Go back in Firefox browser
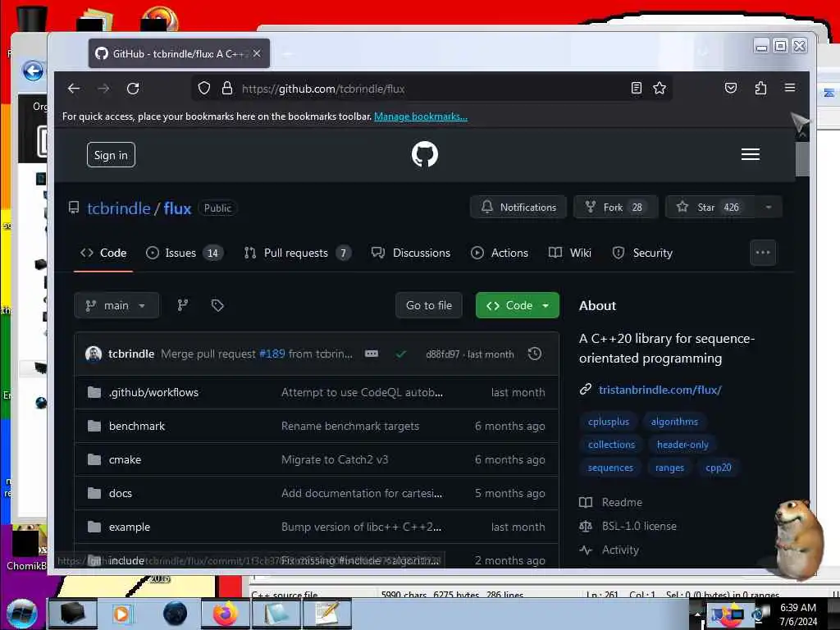The image size is (840, 630). [x=74, y=89]
